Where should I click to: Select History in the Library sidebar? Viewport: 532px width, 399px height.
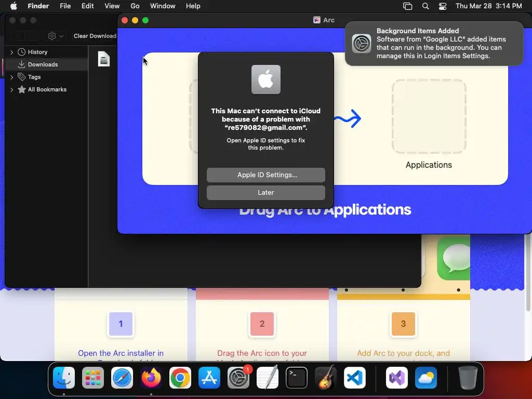point(46,52)
